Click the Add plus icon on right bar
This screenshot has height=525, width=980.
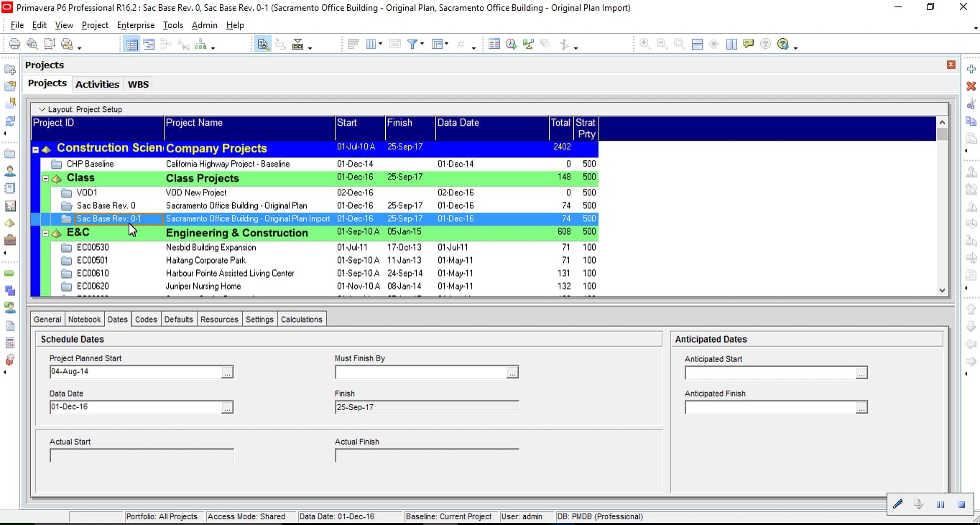pos(971,69)
